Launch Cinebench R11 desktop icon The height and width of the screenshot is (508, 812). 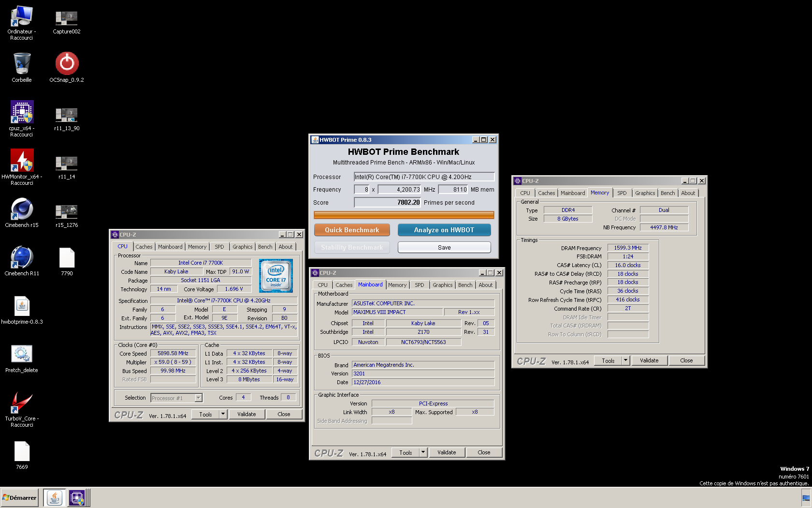click(22, 261)
